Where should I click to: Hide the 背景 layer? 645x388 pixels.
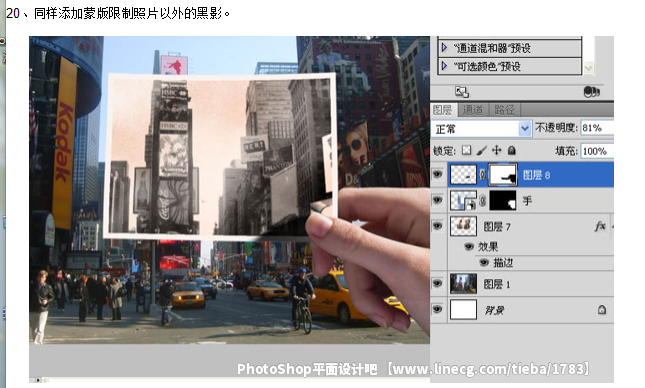click(x=438, y=309)
